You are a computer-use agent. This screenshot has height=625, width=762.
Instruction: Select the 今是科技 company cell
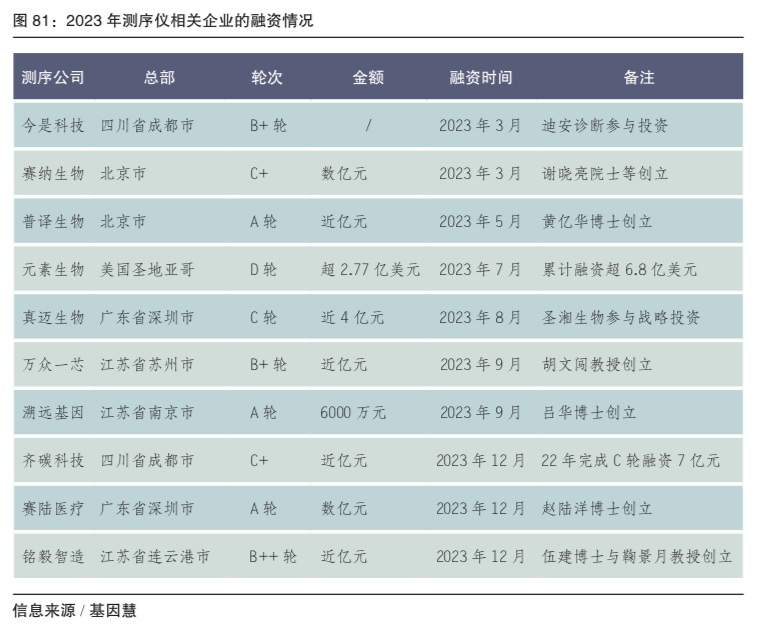53,126
